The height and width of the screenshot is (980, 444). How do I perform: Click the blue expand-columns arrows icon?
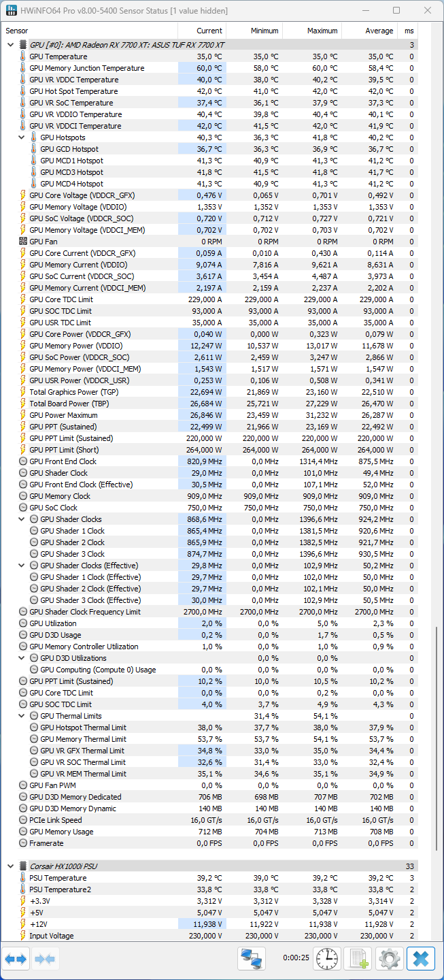(x=15, y=959)
